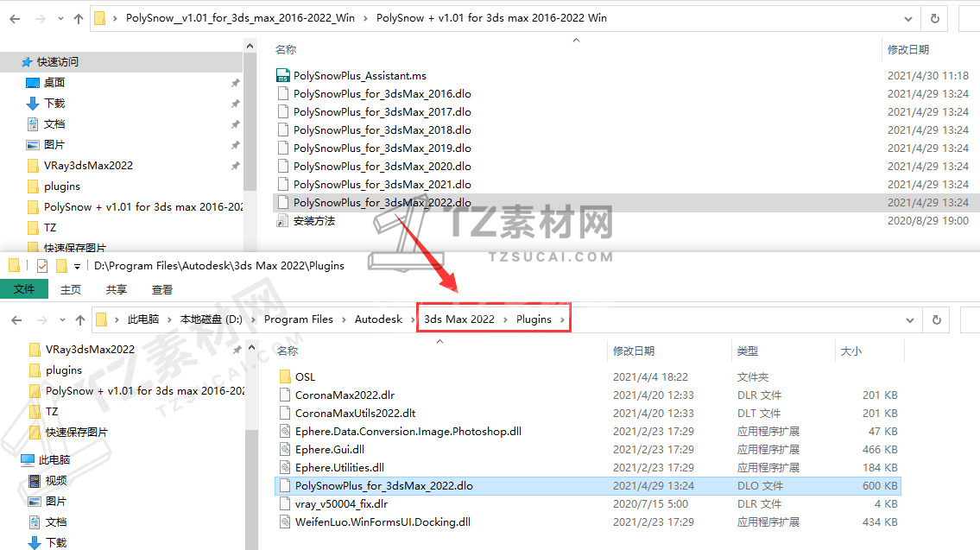Viewport: 980px width, 550px height.
Task: Go back in the top PolySnow window
Action: click(15, 19)
